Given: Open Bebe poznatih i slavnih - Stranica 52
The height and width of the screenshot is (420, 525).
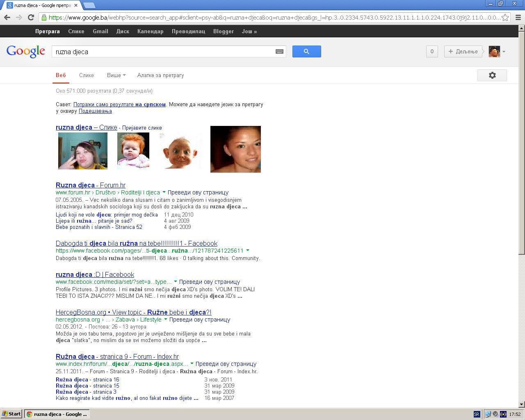Looking at the screenshot, I should pyautogui.click(x=99, y=227).
